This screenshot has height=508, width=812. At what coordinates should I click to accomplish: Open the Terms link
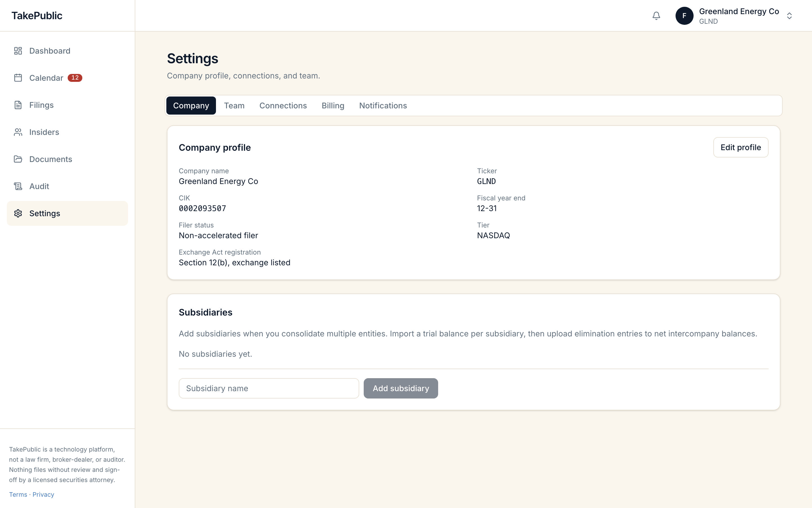18,494
